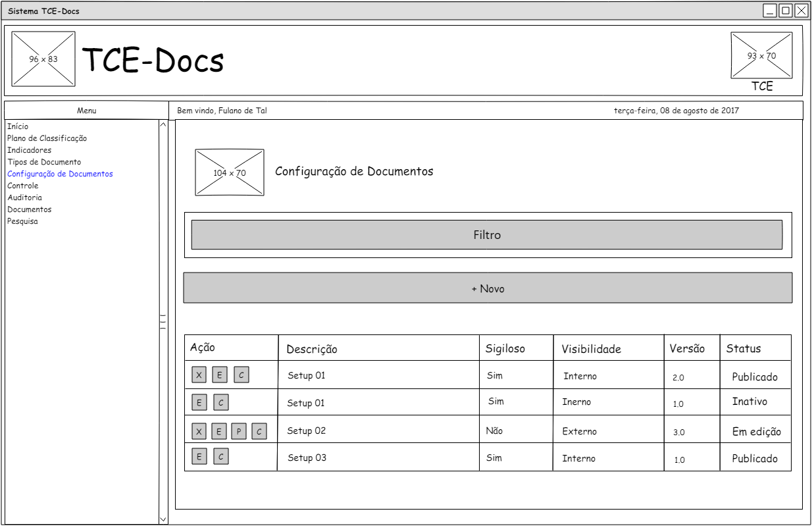The height and width of the screenshot is (526, 812).
Task: Click the X button for Setup 01 version 2.0
Action: (x=199, y=375)
